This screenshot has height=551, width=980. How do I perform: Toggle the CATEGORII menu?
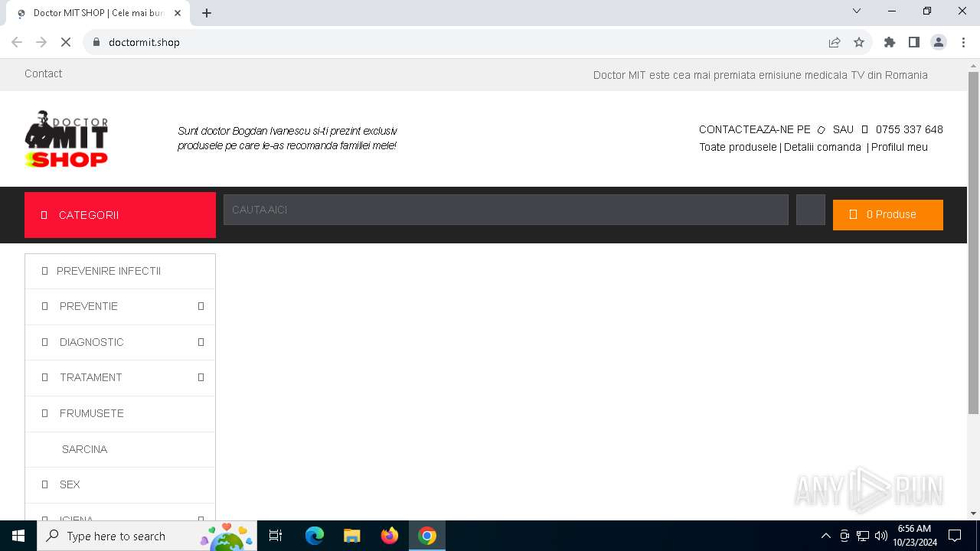pos(120,215)
